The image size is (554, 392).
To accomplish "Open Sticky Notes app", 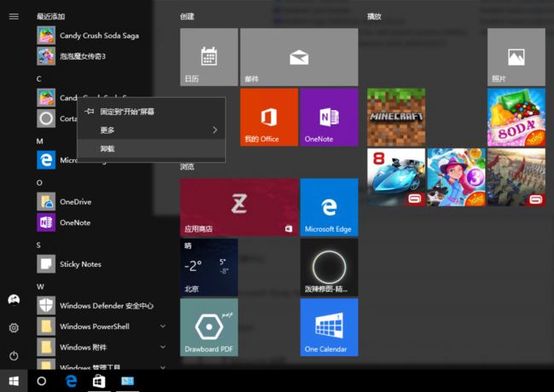I will coord(69,264).
